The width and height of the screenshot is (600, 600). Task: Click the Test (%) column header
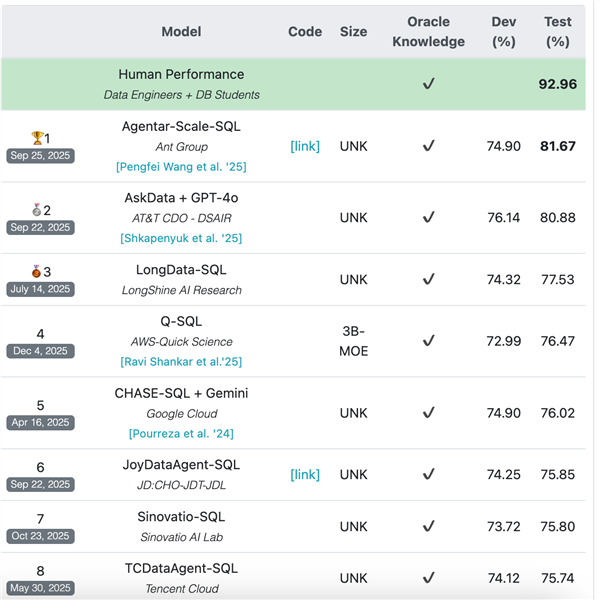[558, 31]
